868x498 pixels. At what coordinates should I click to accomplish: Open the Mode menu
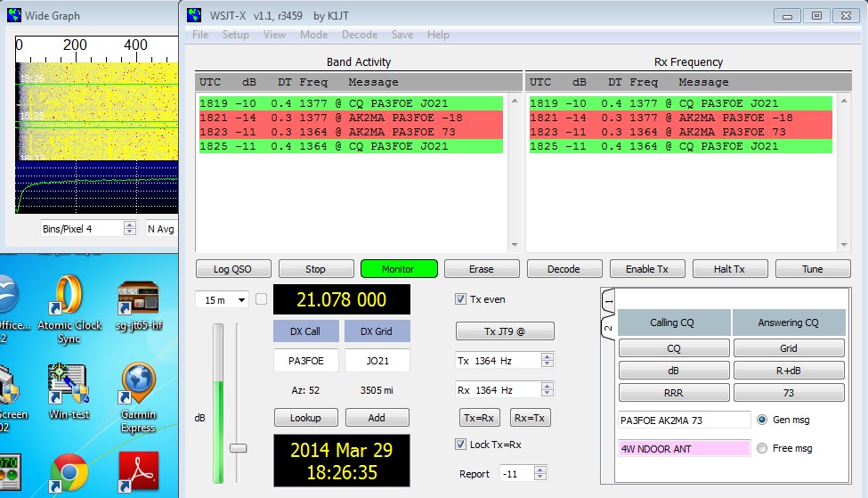point(314,35)
